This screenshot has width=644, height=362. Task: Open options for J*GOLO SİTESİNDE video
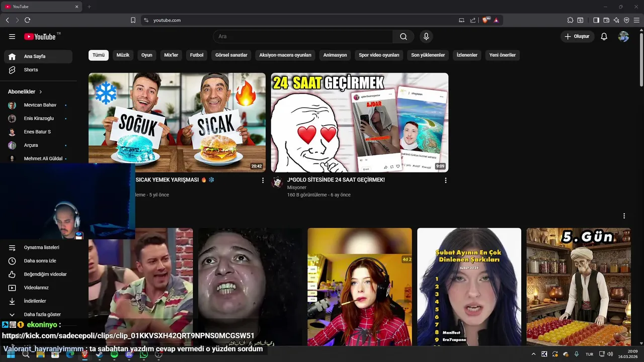point(445,180)
